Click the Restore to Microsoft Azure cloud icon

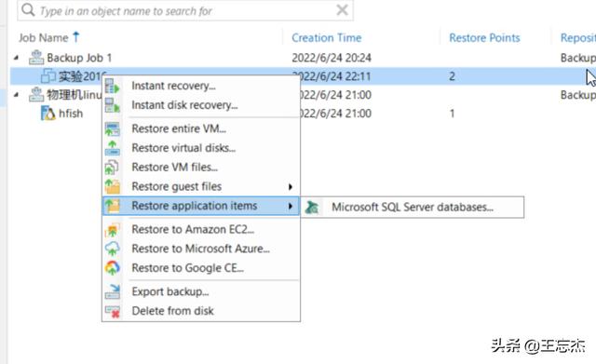(112, 249)
